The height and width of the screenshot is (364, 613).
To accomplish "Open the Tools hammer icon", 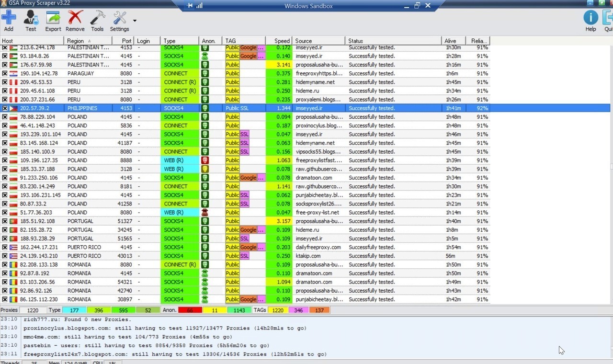I will 97,18.
